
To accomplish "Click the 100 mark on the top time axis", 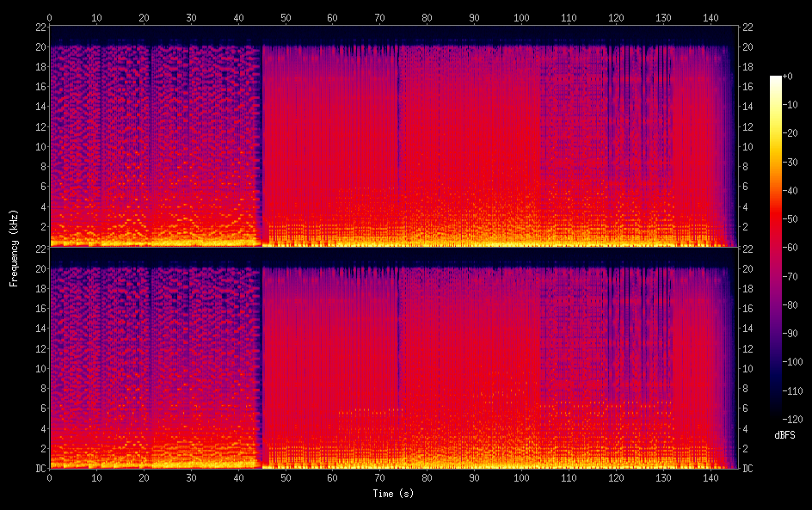I will point(521,16).
